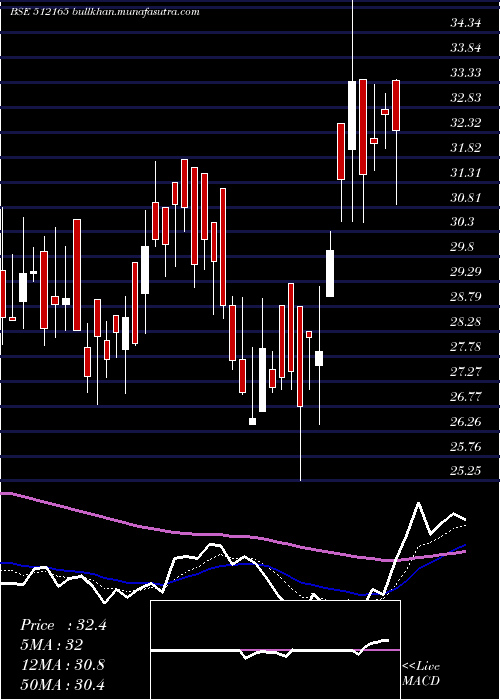The width and height of the screenshot is (500, 700).
Task: Click the 34.34 price axis label
Action: [466, 23]
